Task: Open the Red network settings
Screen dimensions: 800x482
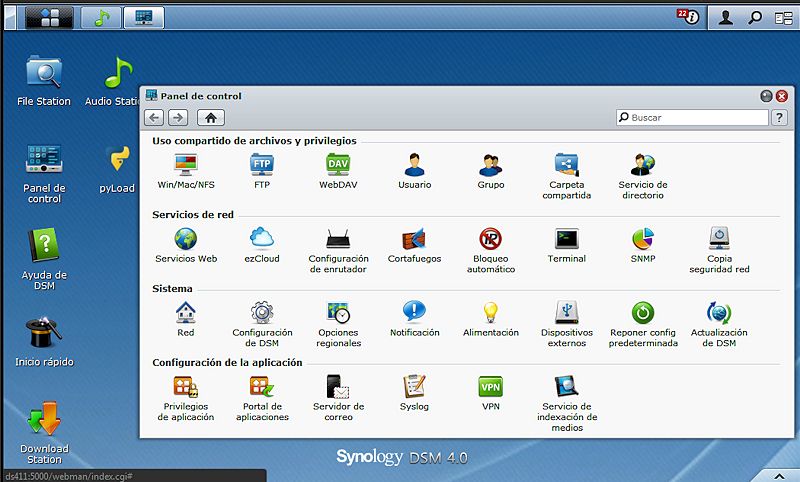Action: click(x=185, y=319)
